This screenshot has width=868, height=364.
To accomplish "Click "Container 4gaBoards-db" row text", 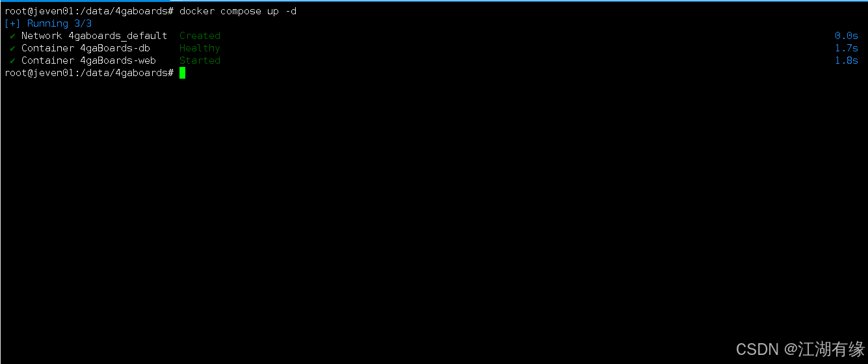I will 86,48.
